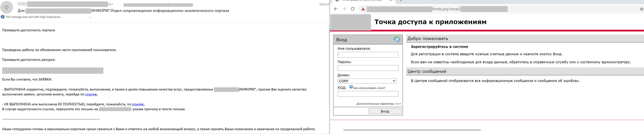The width and height of the screenshot is (644, 134).
Task: Open the first ссылке survey link
Action: tap(91, 94)
